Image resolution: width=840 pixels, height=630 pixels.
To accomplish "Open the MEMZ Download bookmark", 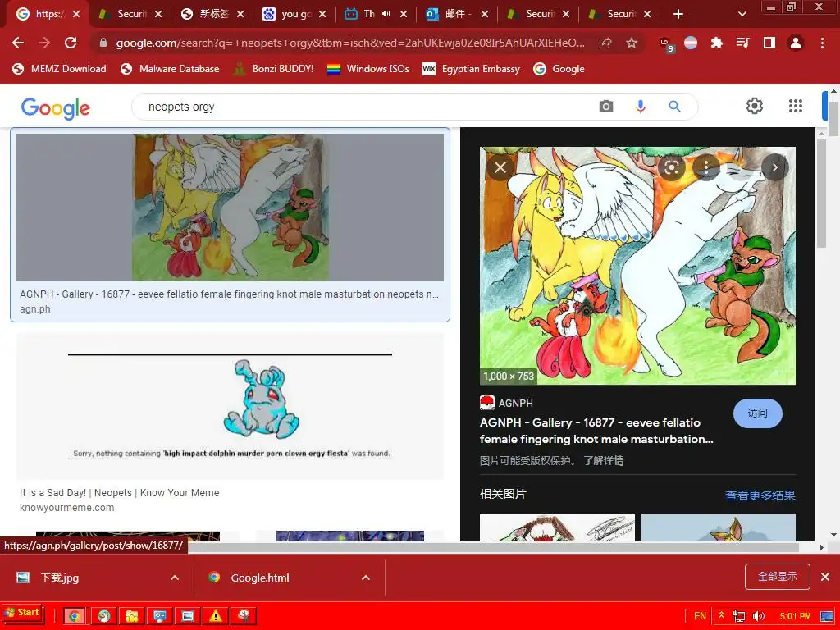I will [59, 69].
